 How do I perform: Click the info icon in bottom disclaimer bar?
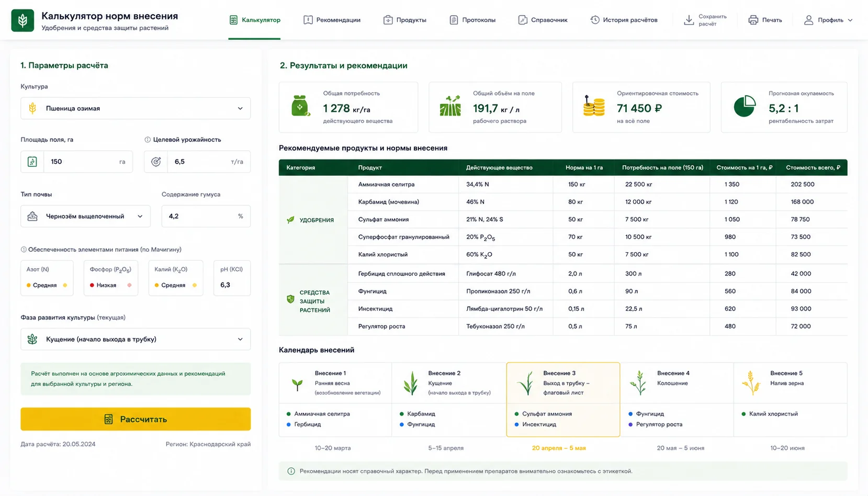(x=291, y=471)
